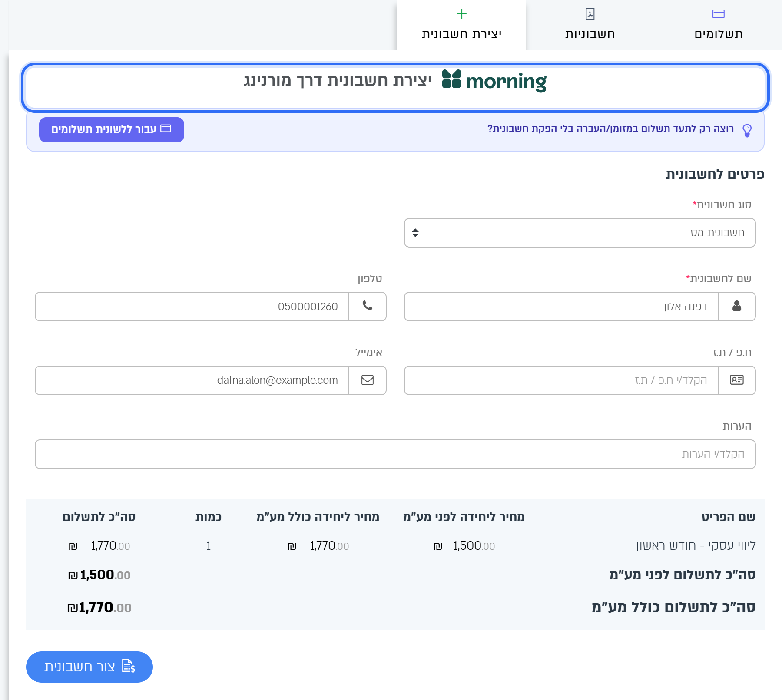Click the מחיר ליחידה לפני מע"מ header

(464, 517)
